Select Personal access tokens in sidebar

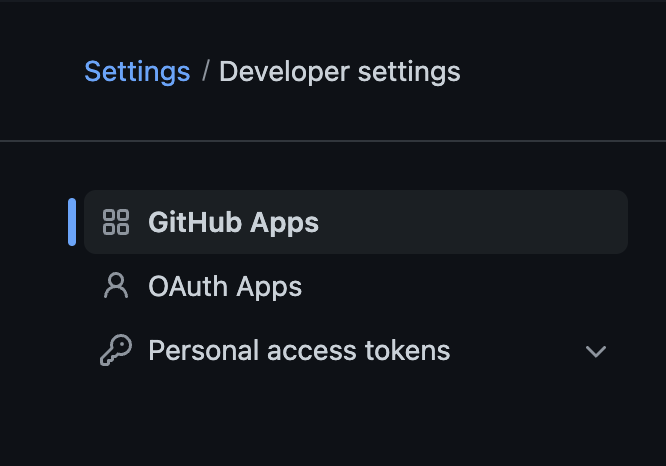point(356,350)
